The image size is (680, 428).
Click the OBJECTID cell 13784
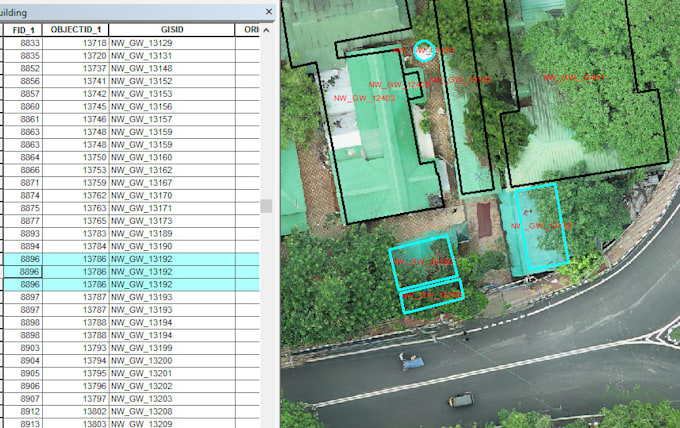[x=75, y=246]
